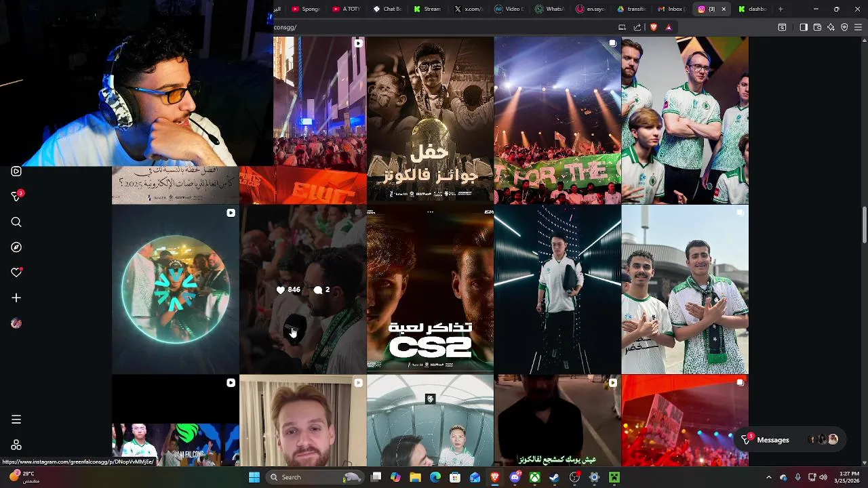Open the concert crowd green banner post
868x488 pixels.
pyautogui.click(x=557, y=120)
